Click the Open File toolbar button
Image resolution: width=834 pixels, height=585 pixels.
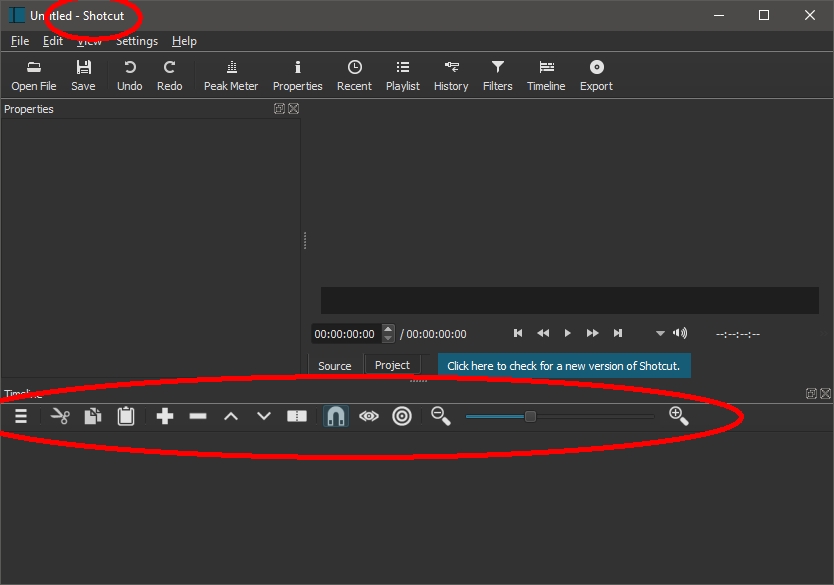(34, 76)
